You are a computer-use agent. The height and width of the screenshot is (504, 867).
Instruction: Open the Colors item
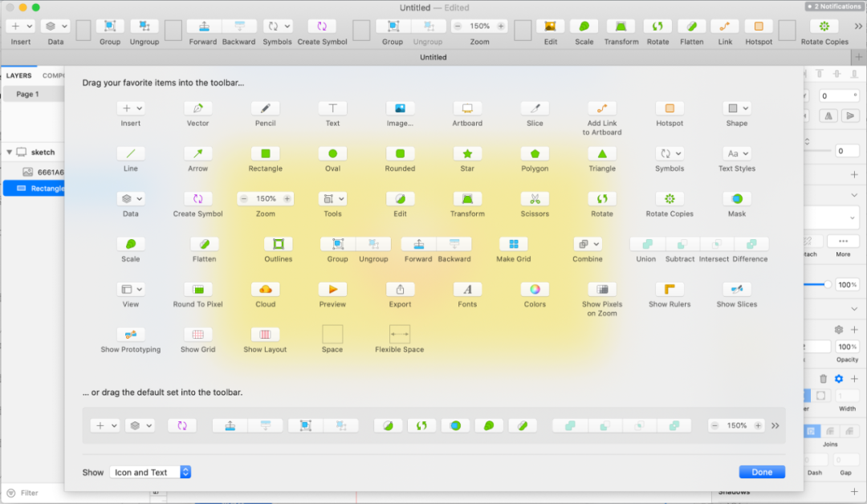[535, 290]
